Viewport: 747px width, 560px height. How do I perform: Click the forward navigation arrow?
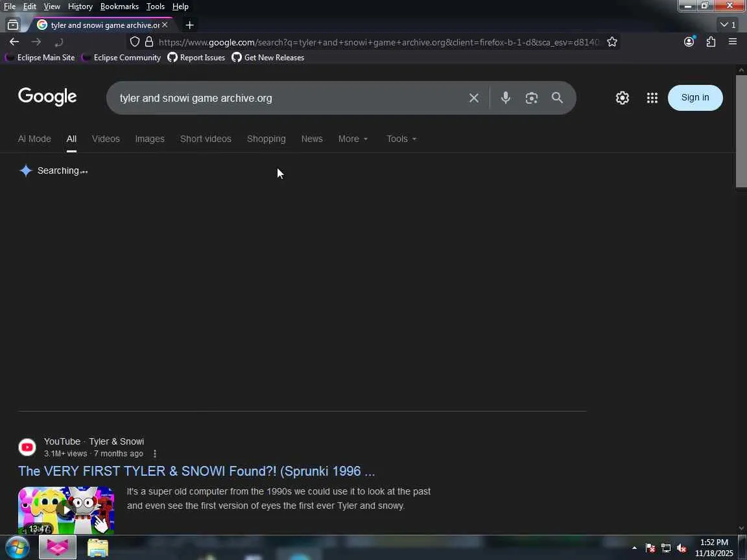pos(36,42)
